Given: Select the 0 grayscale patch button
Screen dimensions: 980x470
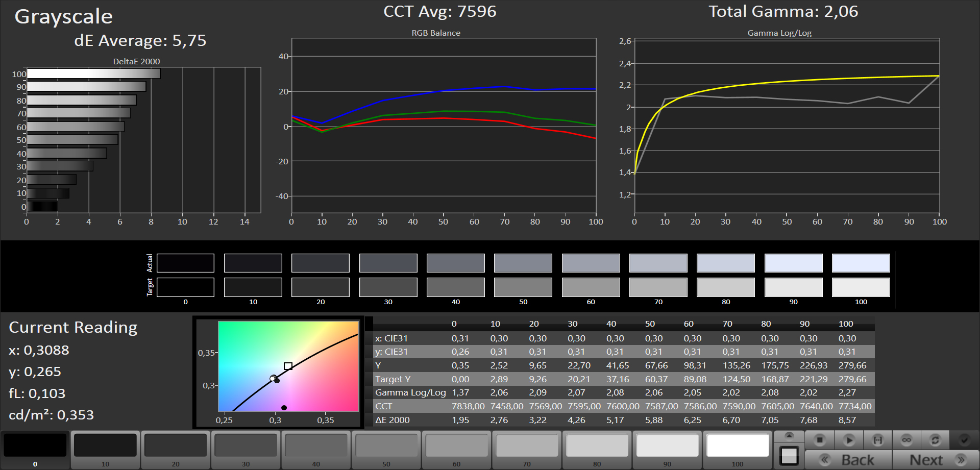Looking at the screenshot, I should 35,450.
